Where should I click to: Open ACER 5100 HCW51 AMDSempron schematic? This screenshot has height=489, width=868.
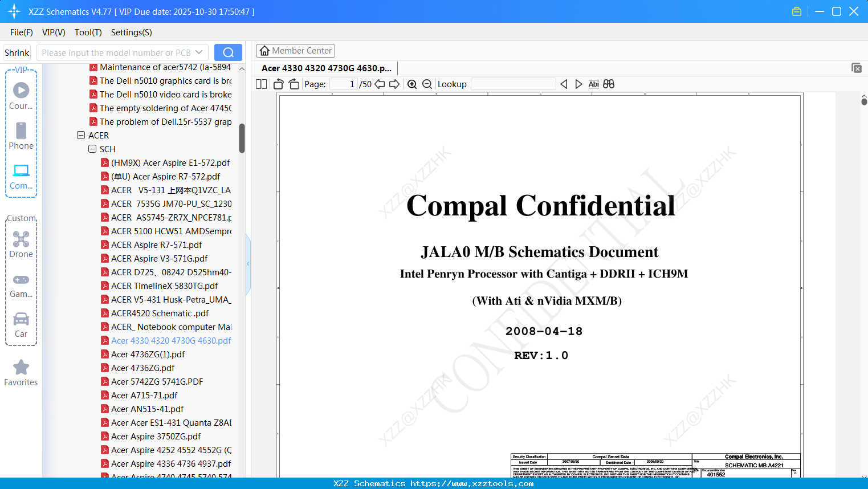pos(171,231)
